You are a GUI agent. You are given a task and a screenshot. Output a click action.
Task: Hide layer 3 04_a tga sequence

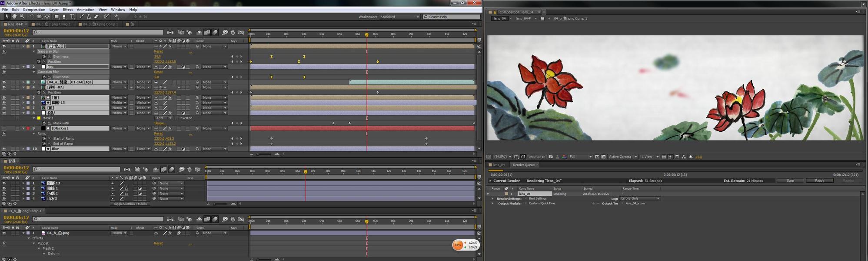pyautogui.click(x=4, y=82)
